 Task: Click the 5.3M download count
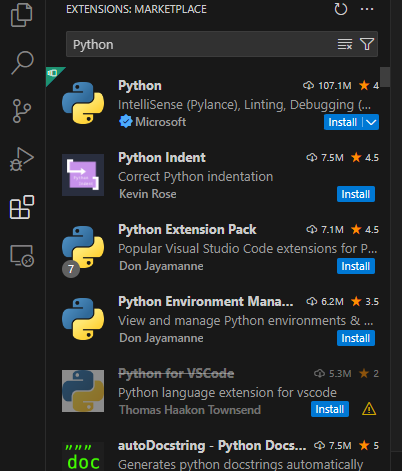tap(333, 373)
